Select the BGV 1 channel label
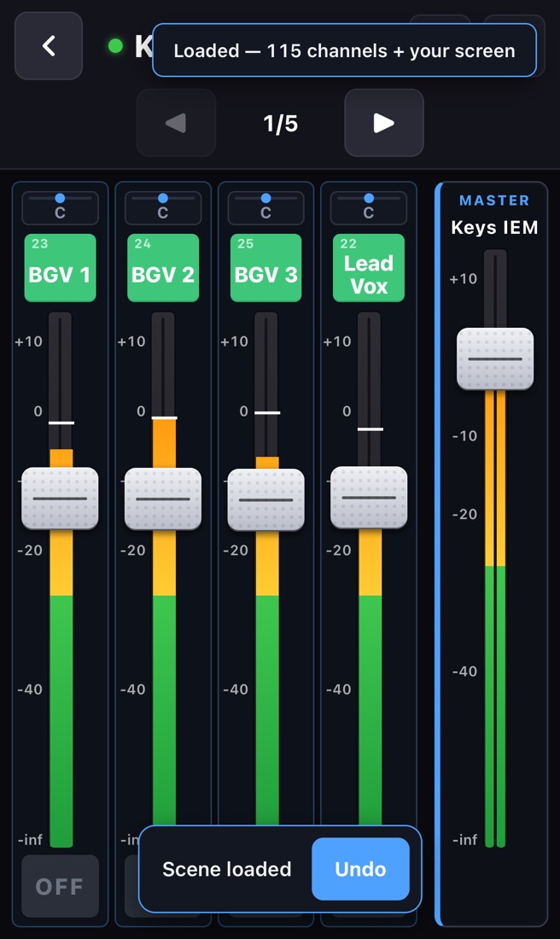This screenshot has height=939, width=560. click(x=60, y=268)
